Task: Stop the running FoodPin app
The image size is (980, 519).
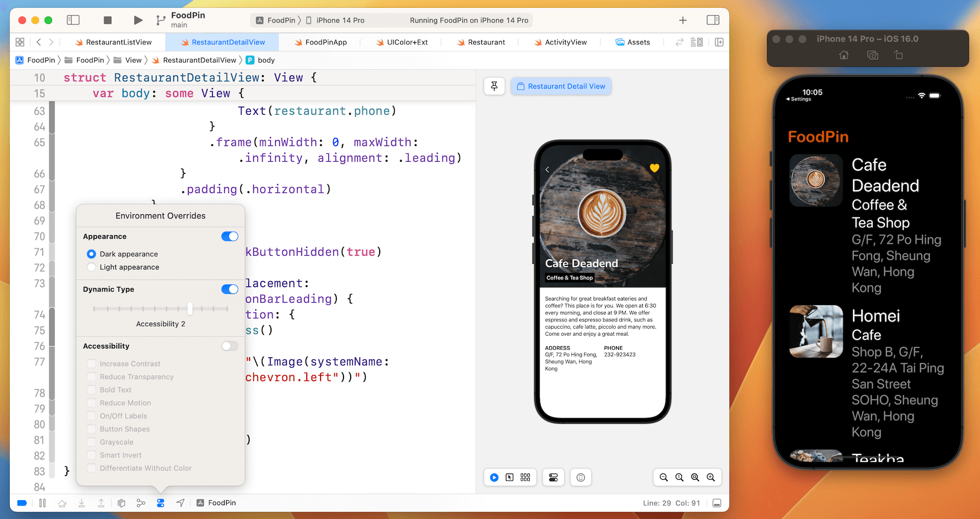Action: pyautogui.click(x=108, y=20)
